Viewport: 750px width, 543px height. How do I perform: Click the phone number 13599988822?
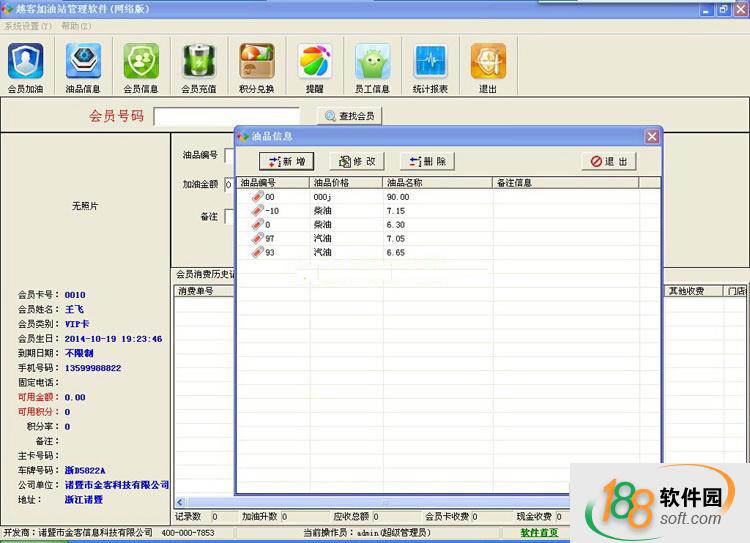93,368
